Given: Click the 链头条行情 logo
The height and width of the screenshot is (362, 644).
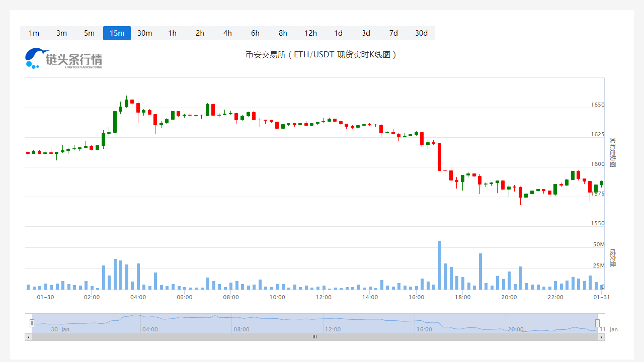Looking at the screenshot, I should (x=64, y=58).
